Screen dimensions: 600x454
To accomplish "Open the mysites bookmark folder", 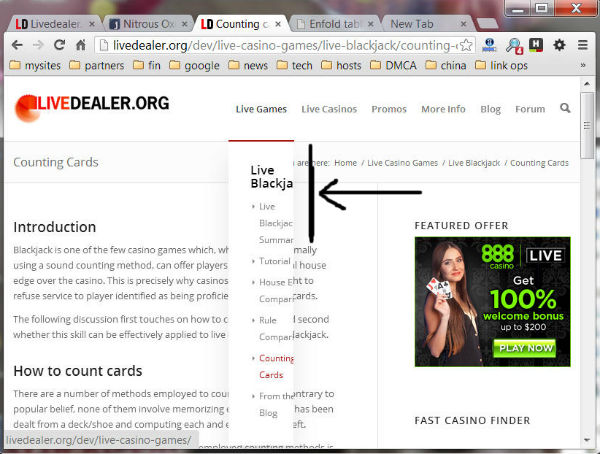I will pyautogui.click(x=35, y=65).
